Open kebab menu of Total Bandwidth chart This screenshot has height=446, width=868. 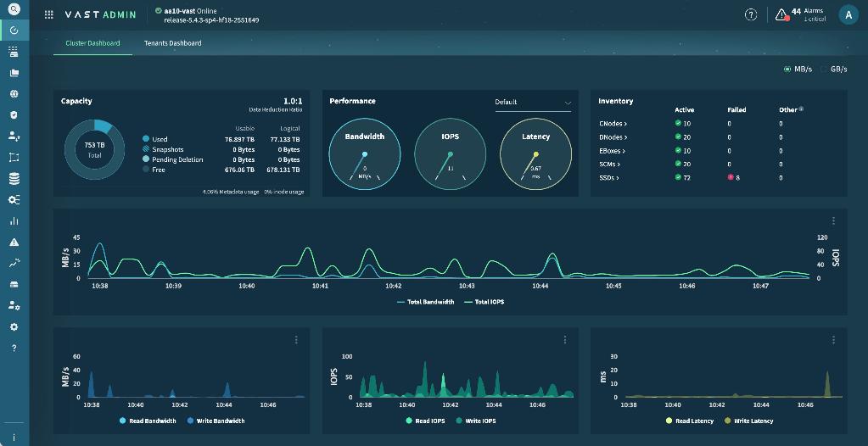[833, 220]
